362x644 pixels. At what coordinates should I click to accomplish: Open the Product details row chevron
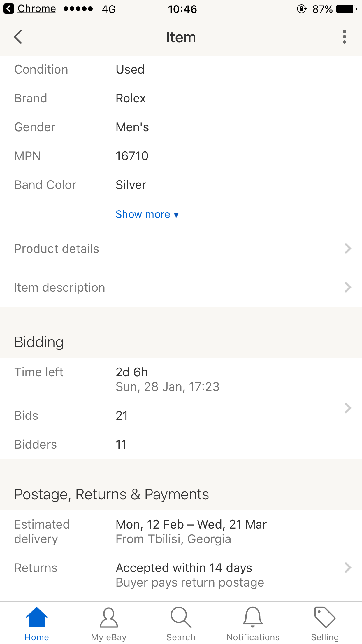(347, 249)
